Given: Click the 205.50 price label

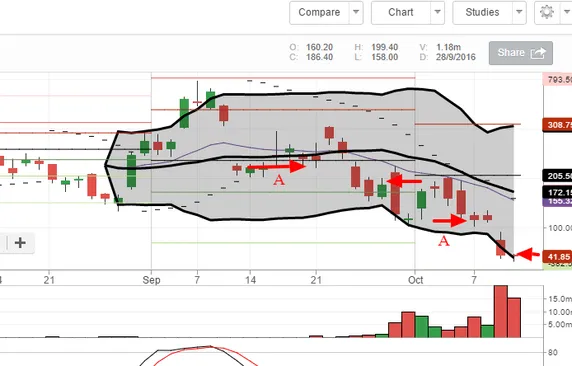Looking at the screenshot, I should click(557, 176).
